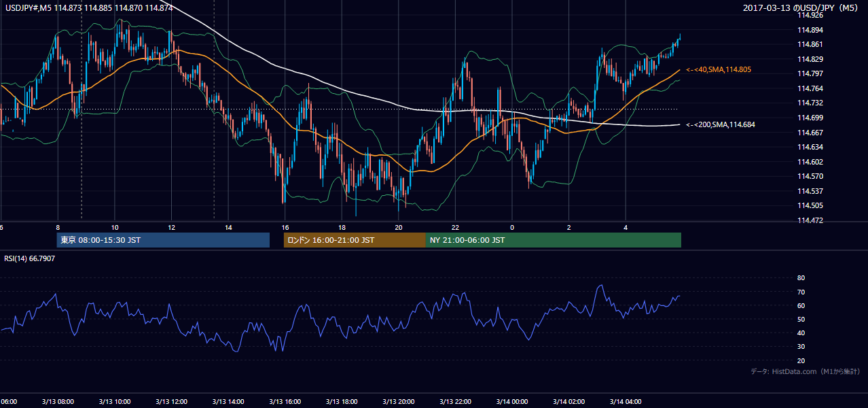The height and width of the screenshot is (408, 868).
Task: Click the RSI scale value 60
Action: point(801,305)
